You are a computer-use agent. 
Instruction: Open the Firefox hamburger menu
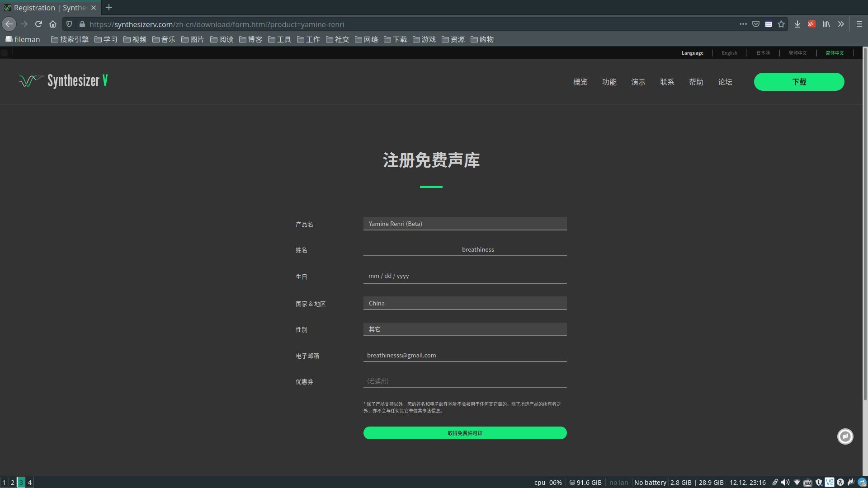click(x=859, y=24)
